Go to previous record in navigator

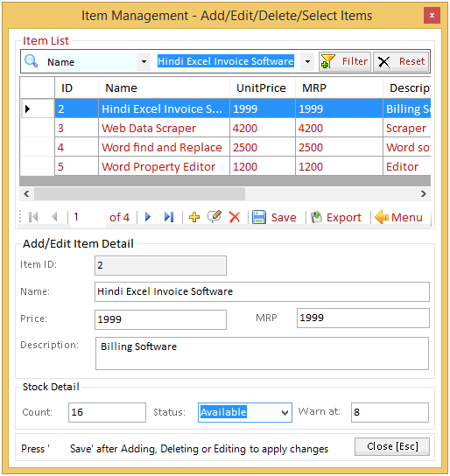point(54,217)
